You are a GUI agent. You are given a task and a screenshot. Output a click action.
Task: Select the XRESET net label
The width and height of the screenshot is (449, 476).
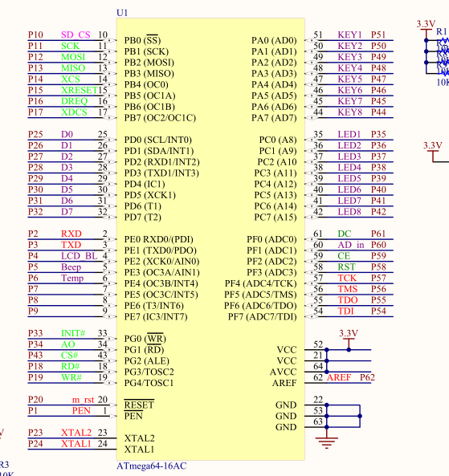80,90
